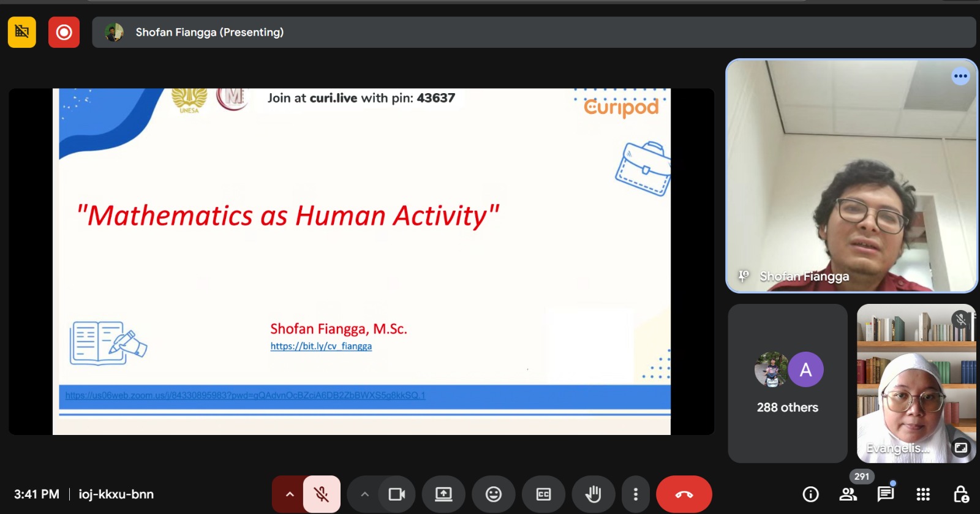This screenshot has width=980, height=514.
Task: Open more options three-dot menu
Action: pos(636,494)
